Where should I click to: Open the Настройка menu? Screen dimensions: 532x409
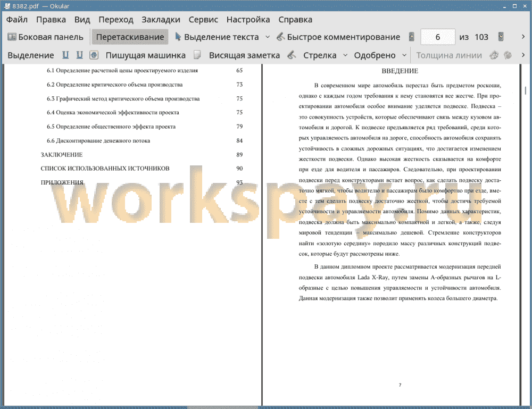click(x=248, y=20)
